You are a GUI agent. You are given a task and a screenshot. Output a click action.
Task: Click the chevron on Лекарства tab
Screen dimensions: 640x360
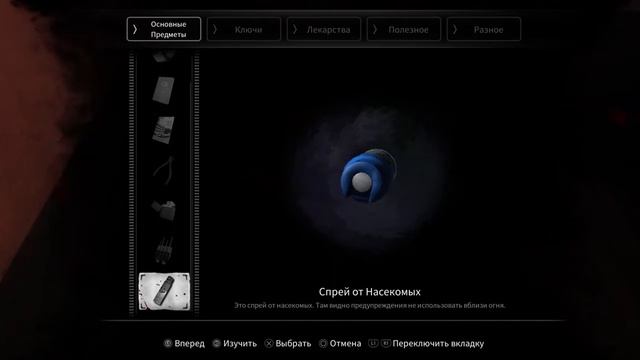pos(295,29)
